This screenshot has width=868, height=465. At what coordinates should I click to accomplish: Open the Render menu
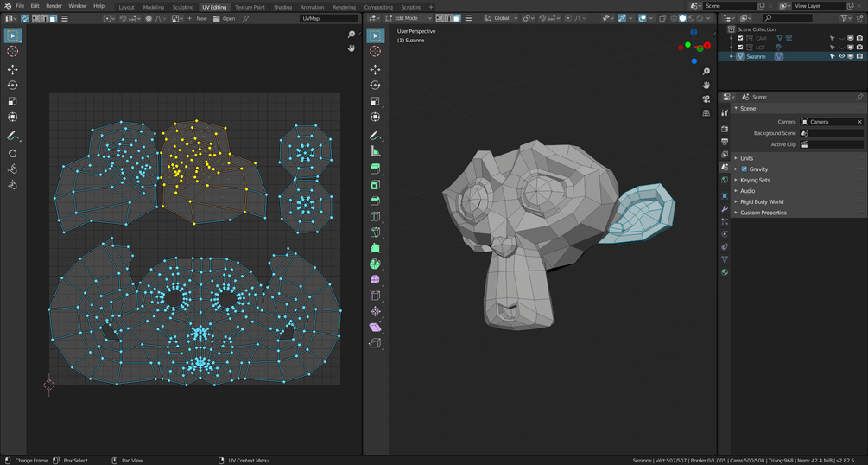[x=54, y=6]
